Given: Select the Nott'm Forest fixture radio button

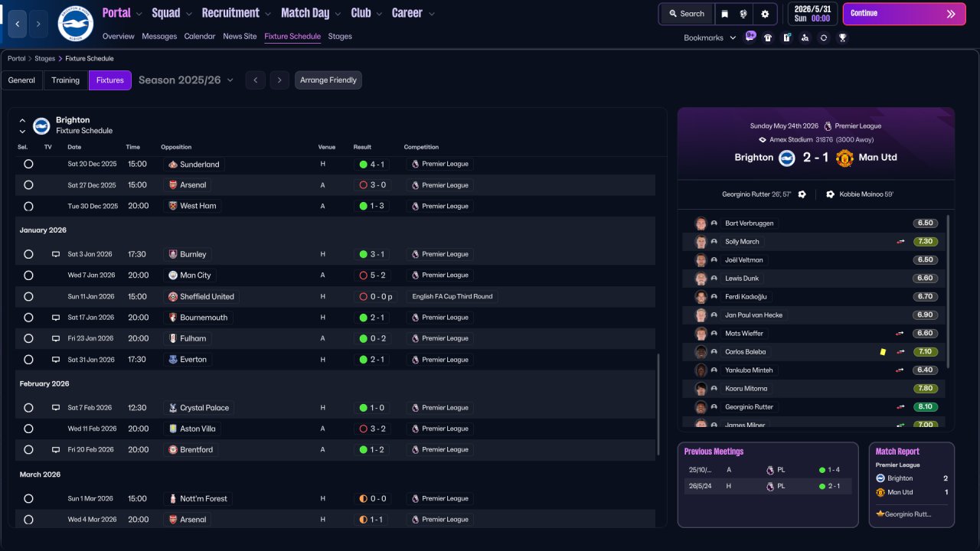Looking at the screenshot, I should pos(28,499).
